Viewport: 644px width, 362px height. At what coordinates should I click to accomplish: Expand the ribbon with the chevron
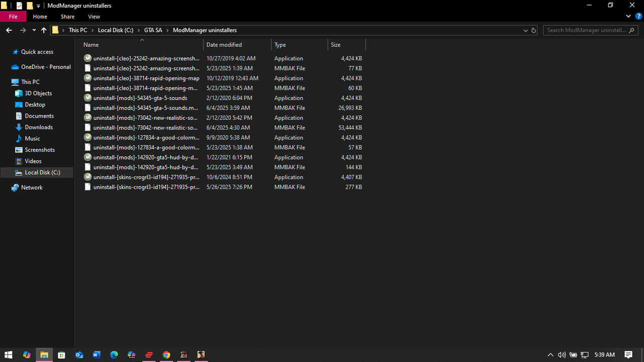coord(628,17)
